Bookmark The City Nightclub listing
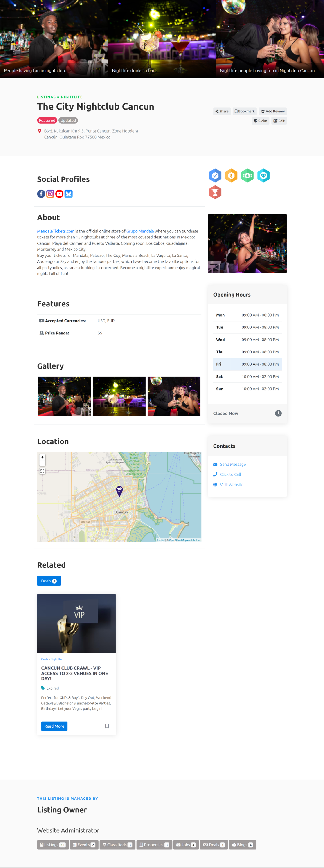The height and width of the screenshot is (868, 324). pyautogui.click(x=245, y=111)
